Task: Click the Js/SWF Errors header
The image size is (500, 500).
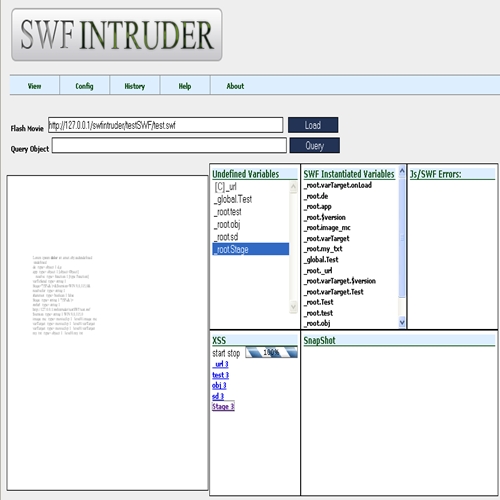Action: click(x=452, y=174)
